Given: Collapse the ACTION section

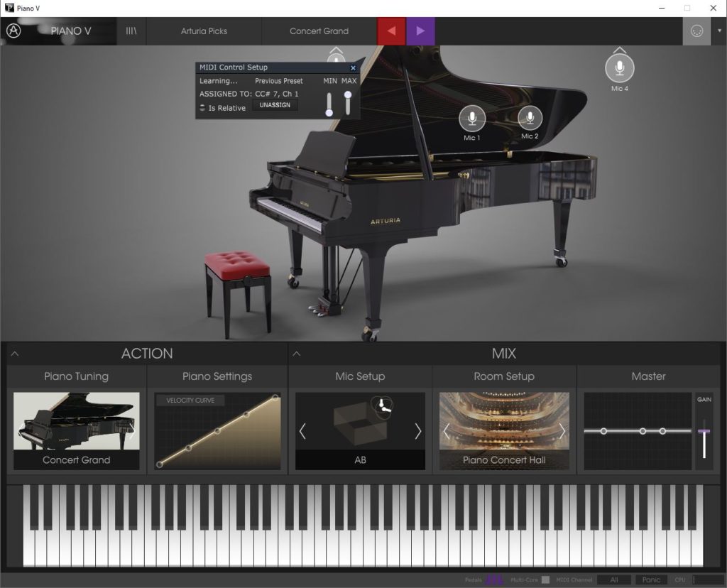Looking at the screenshot, I should click(15, 354).
